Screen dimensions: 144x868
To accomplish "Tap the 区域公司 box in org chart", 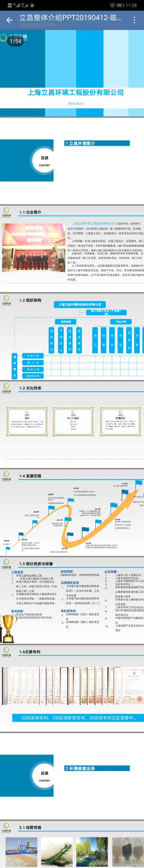I will point(33,369).
